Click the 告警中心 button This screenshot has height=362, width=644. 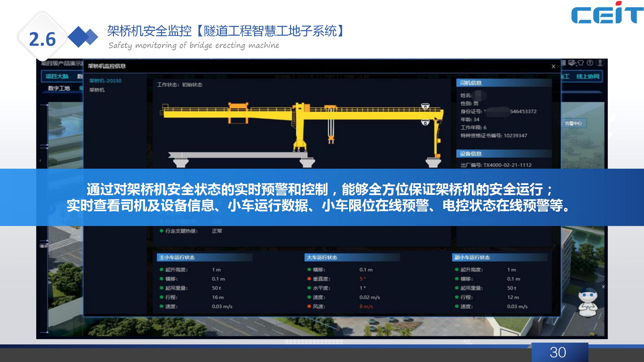[573, 123]
